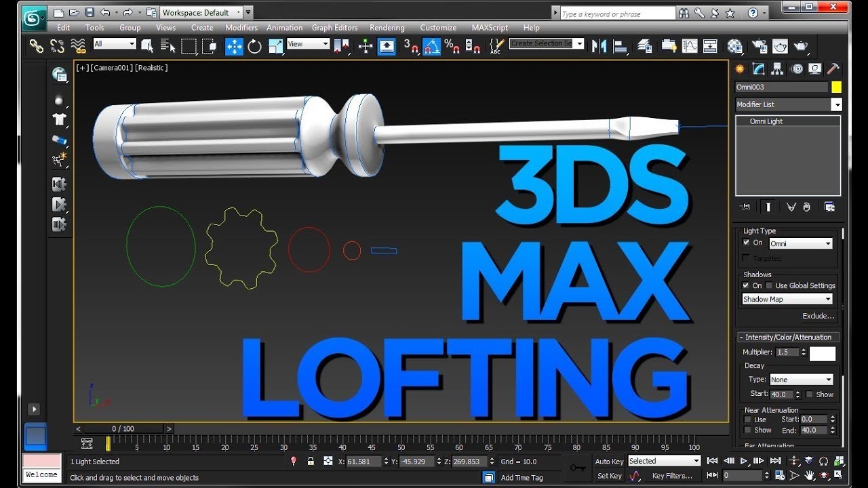Click the yellow object color swatch
Image resolution: width=868 pixels, height=488 pixels.
click(837, 87)
